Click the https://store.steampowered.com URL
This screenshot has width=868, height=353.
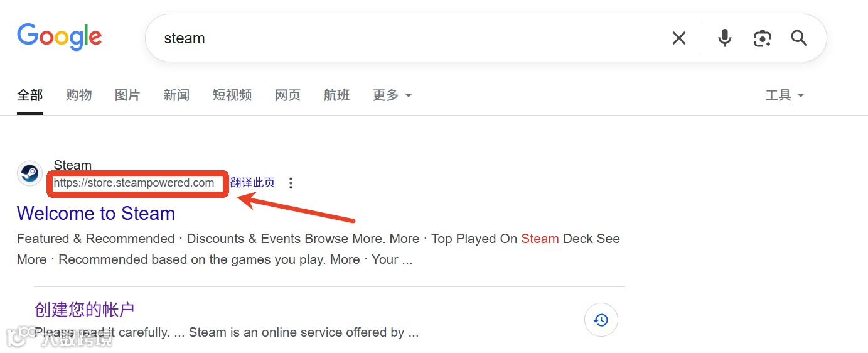point(134,183)
